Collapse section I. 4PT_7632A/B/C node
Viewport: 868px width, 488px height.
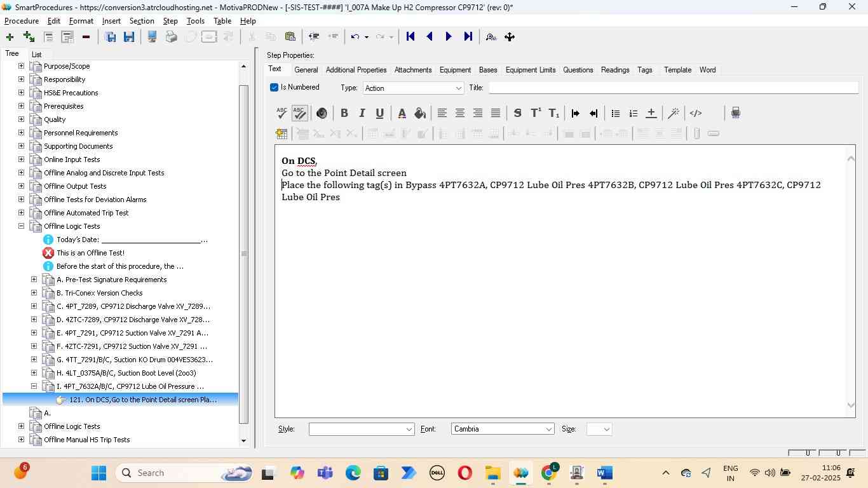(34, 386)
